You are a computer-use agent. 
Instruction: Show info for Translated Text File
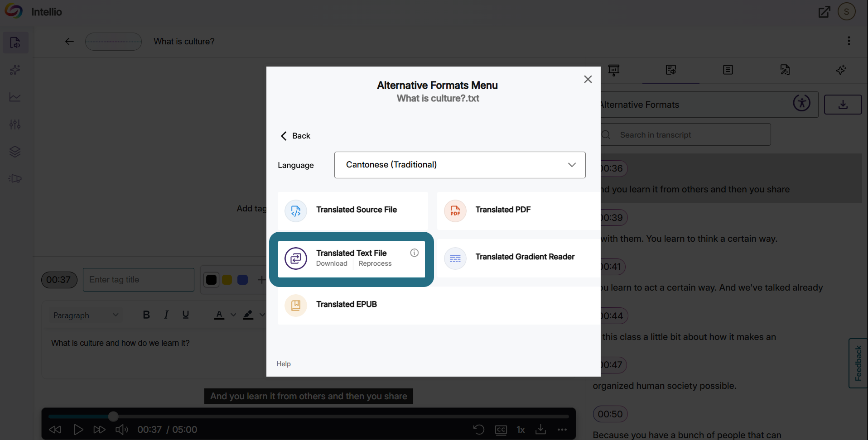tap(414, 253)
